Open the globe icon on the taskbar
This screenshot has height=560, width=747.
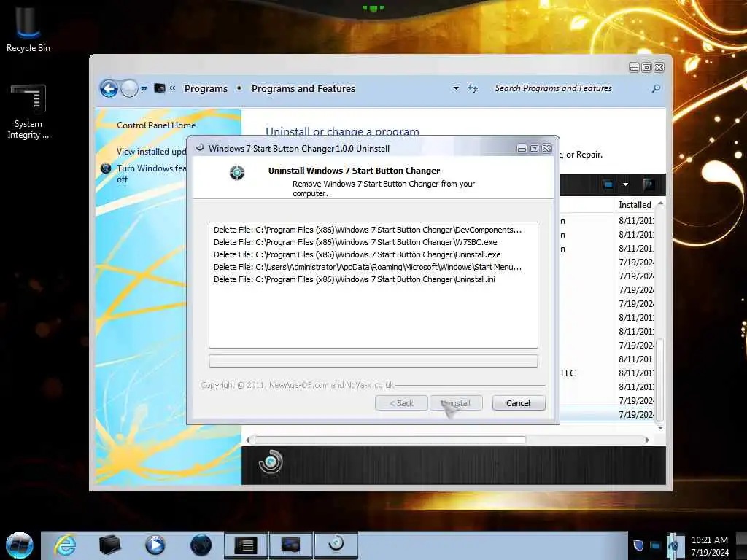[201, 545]
